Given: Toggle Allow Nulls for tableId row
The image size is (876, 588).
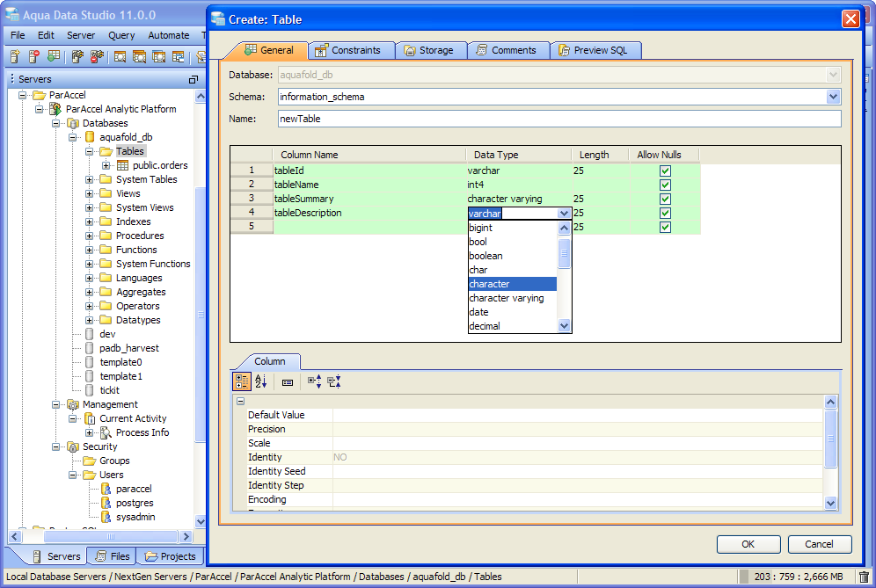Looking at the screenshot, I should 665,171.
